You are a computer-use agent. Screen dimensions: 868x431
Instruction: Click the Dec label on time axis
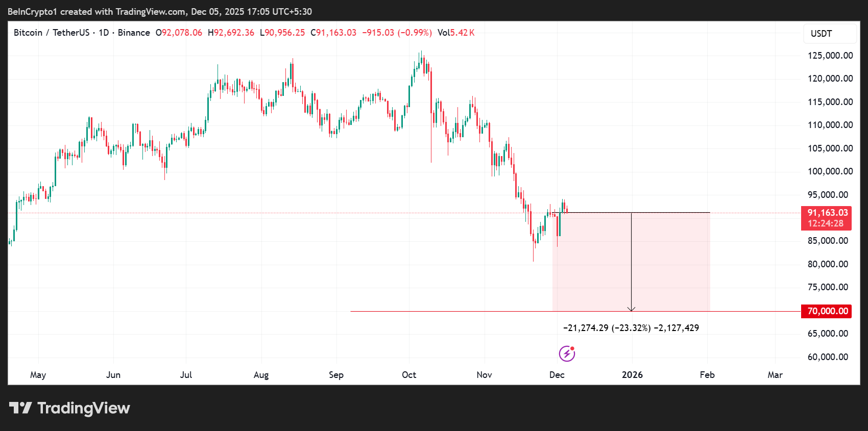[557, 375]
